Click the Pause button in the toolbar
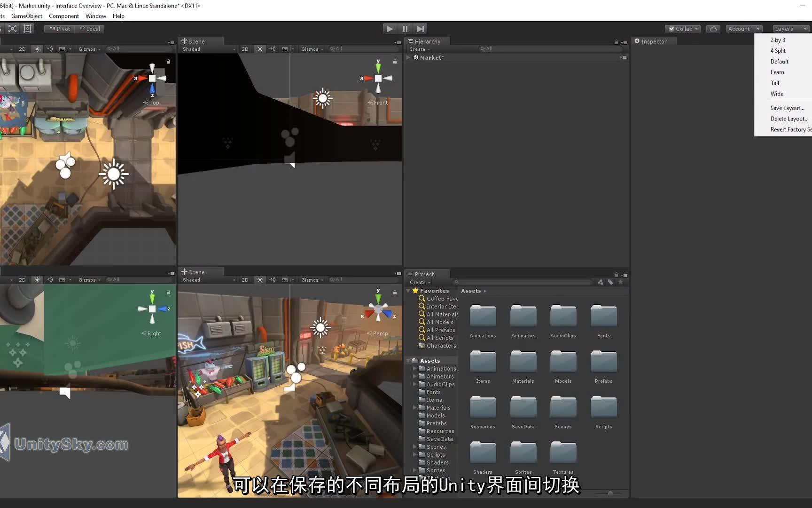 click(405, 29)
